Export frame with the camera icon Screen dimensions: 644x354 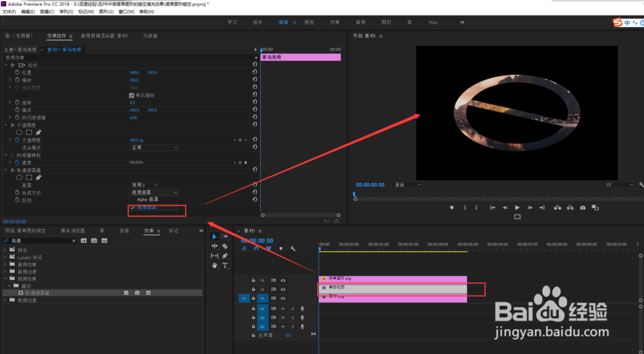coord(583,208)
